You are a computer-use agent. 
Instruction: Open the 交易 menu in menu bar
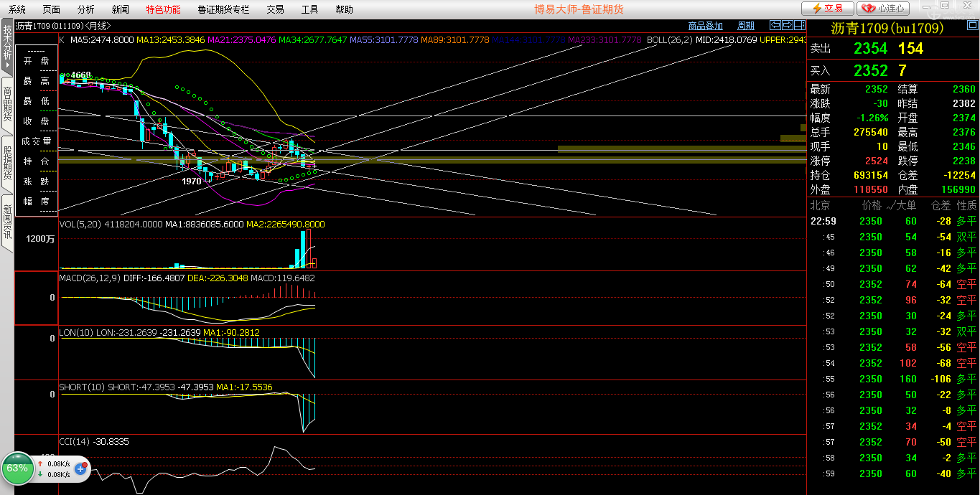275,9
